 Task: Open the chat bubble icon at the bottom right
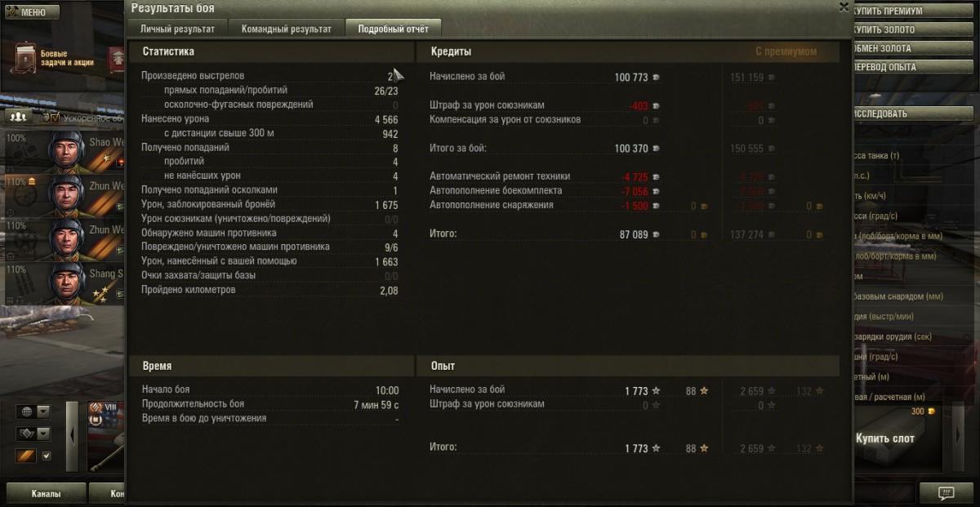[947, 492]
